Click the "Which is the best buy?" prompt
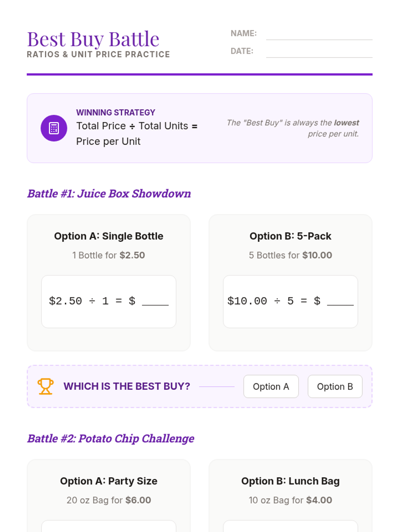 [x=127, y=386]
